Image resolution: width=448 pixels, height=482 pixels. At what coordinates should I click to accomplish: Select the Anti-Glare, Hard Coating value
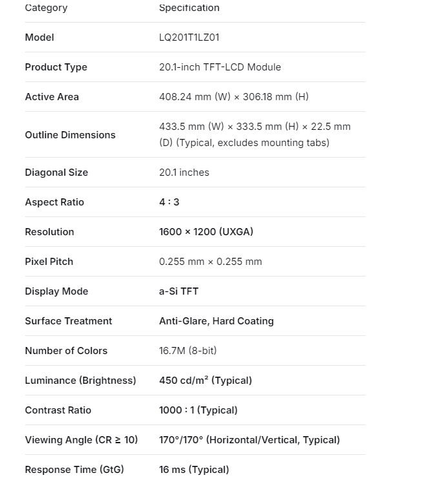[x=216, y=321]
